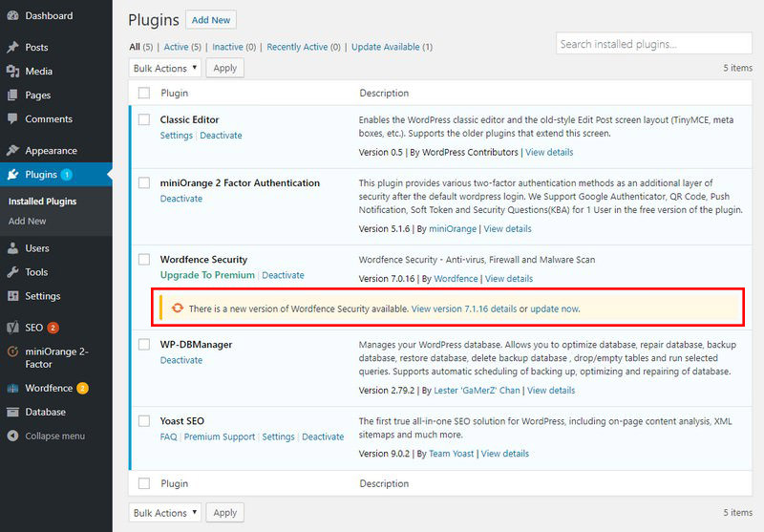Filter by Recently Active plugins
764x532 pixels.
[297, 47]
